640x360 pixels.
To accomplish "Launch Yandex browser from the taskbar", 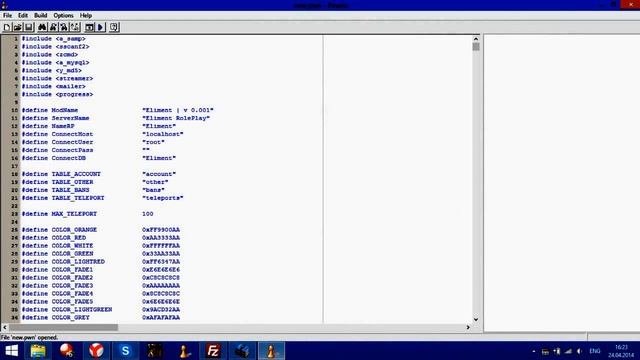I will pyautogui.click(x=96, y=351).
